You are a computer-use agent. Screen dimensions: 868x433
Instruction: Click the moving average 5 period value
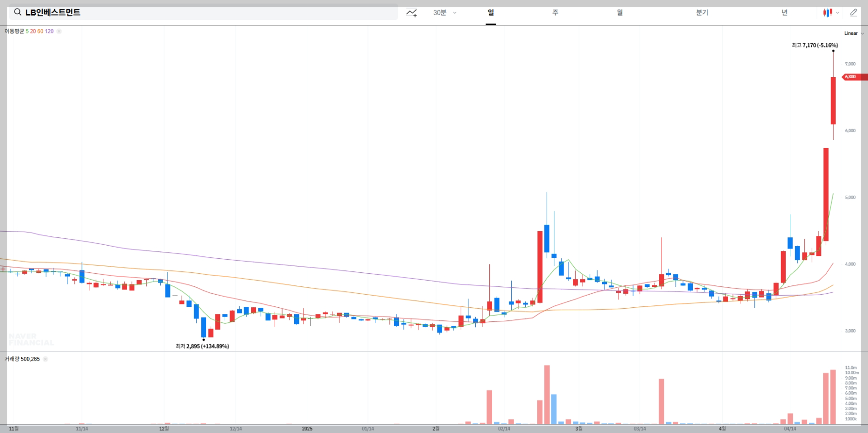coord(27,31)
